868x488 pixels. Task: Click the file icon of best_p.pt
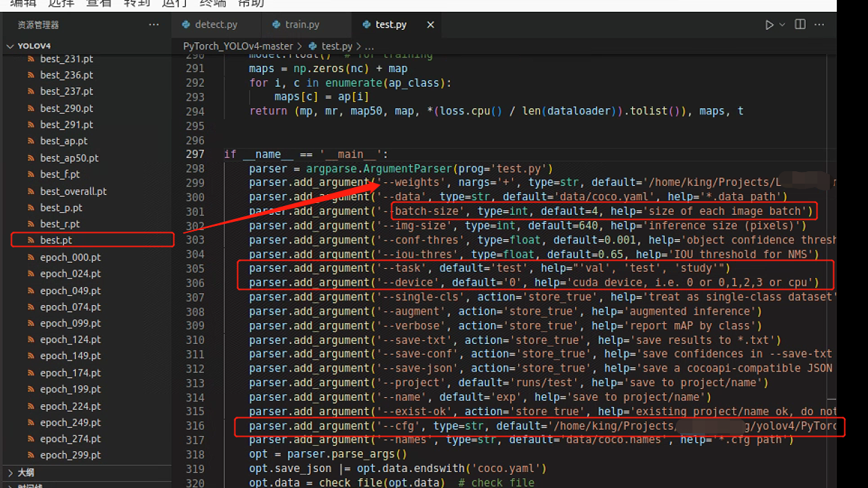point(31,207)
